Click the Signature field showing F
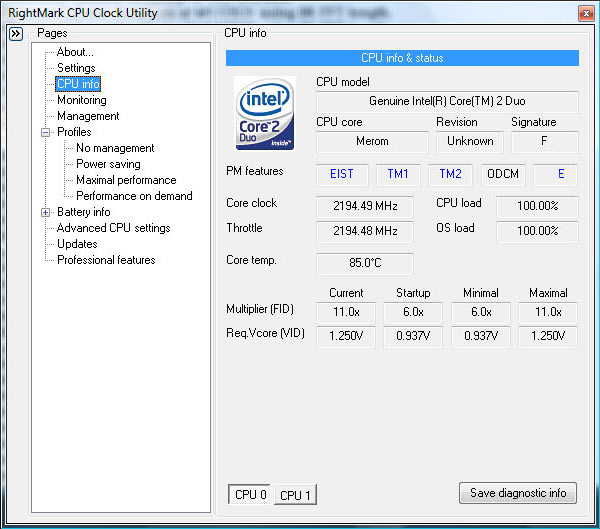Screen dimensions: 600x529 pos(545,142)
